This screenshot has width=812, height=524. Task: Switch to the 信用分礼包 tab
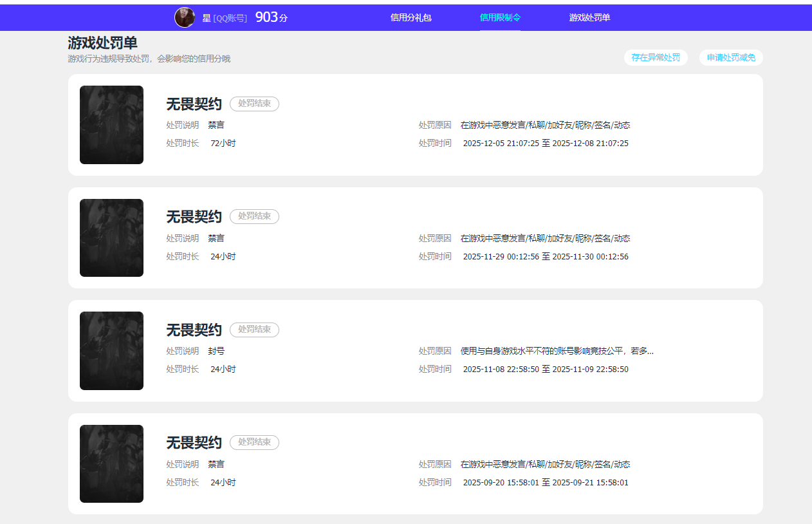410,18
